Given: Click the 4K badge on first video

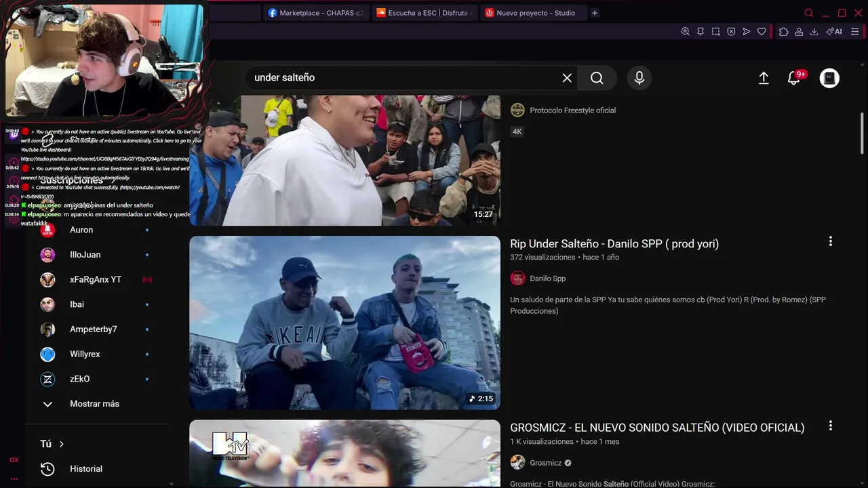Looking at the screenshot, I should tap(517, 131).
